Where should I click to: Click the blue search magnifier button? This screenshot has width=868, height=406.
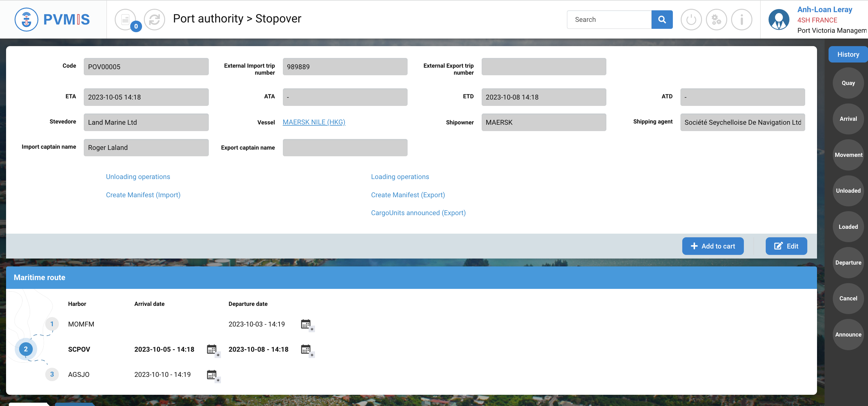point(662,19)
